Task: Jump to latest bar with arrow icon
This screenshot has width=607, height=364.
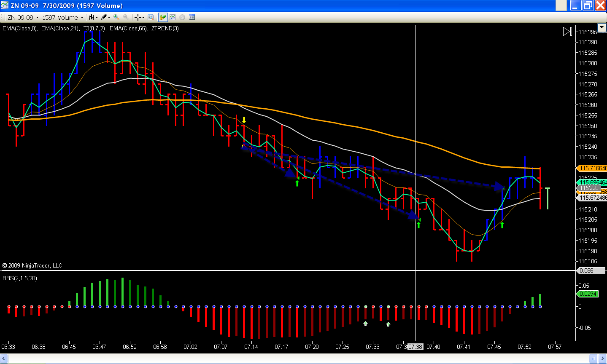Action: point(567,32)
